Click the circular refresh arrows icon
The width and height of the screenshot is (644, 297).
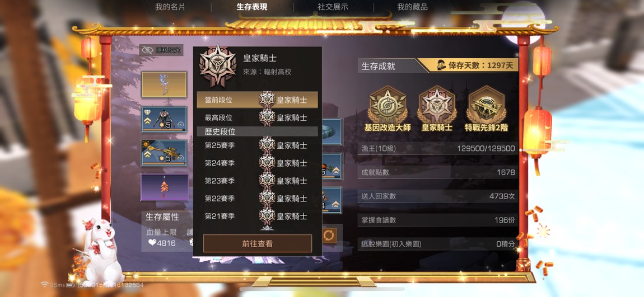(x=329, y=235)
